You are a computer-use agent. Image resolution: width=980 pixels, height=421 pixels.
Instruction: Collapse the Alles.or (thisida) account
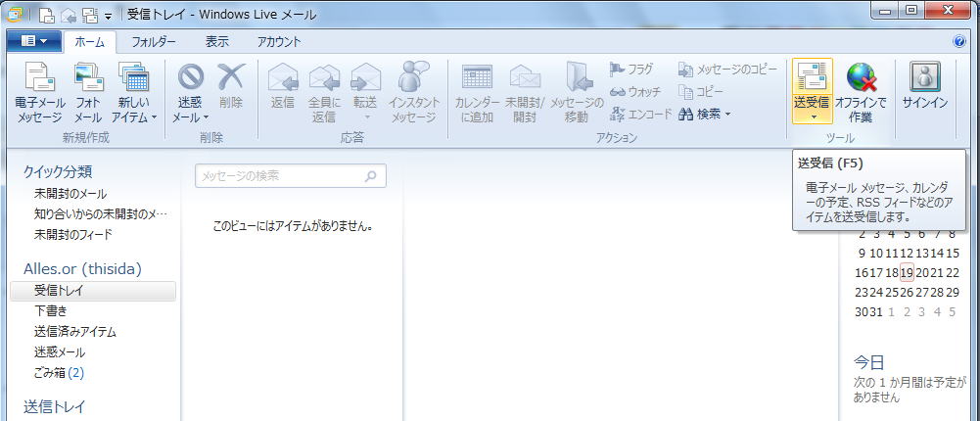click(82, 269)
